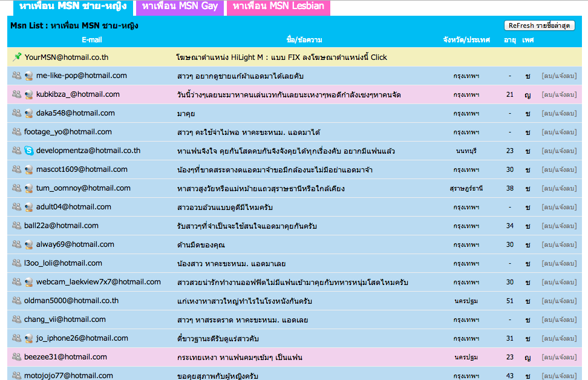Image resolution: width=588 pixels, height=380 pixels.
Task: Click the Skype icon next to developmentza@hotmail.co.th
Action: 29,151
